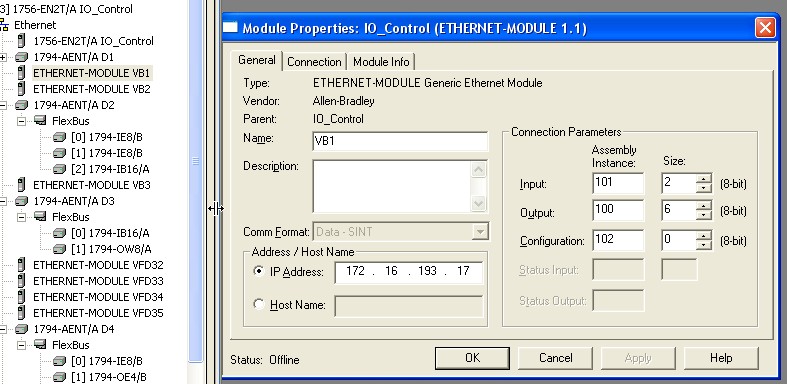Click the ETHERNET-MODULE VFD33 icon
The image size is (787, 384).
point(21,281)
